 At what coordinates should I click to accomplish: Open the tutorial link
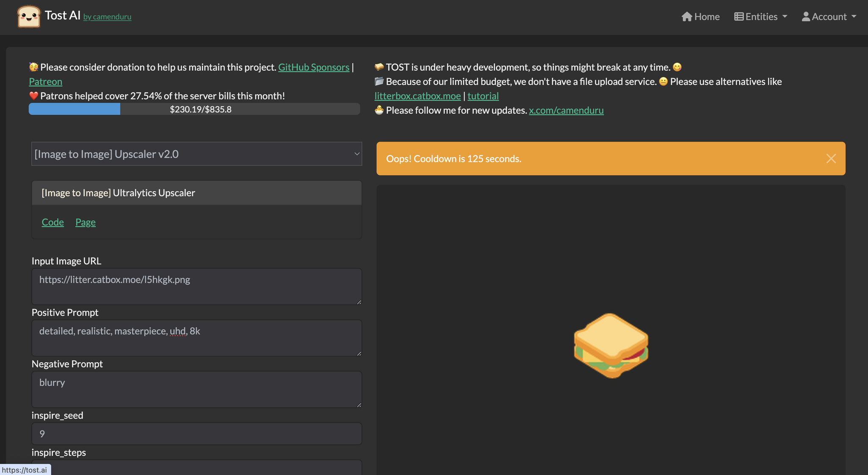click(483, 96)
